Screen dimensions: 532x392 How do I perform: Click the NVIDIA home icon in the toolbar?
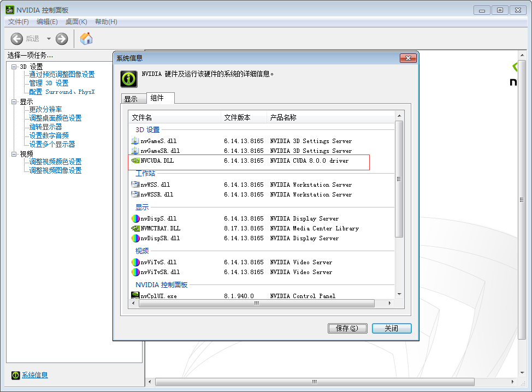(86, 39)
